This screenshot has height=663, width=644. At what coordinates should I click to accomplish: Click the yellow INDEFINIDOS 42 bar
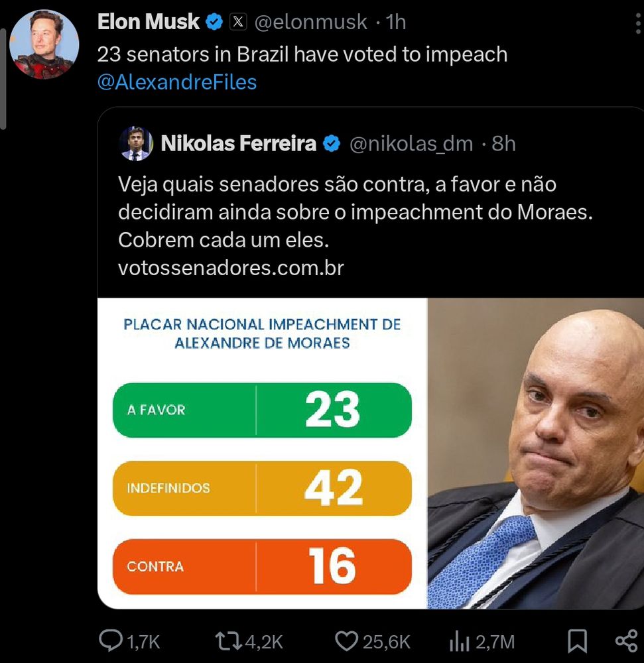pos(262,488)
